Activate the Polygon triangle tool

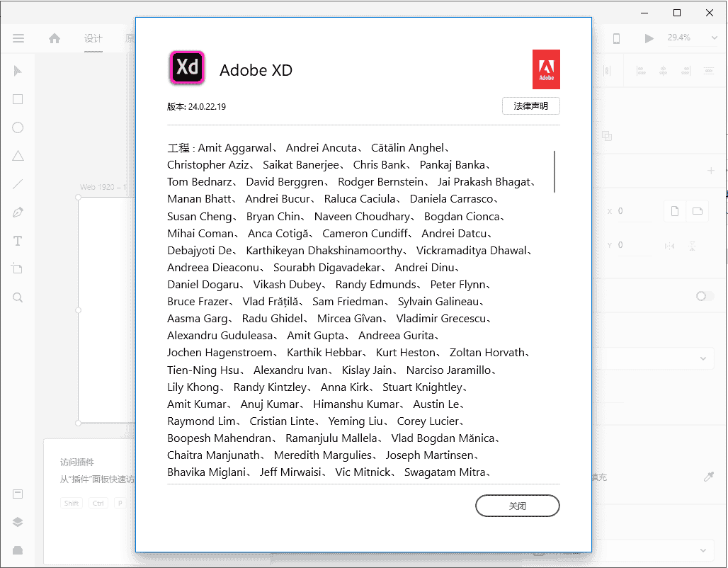point(18,156)
